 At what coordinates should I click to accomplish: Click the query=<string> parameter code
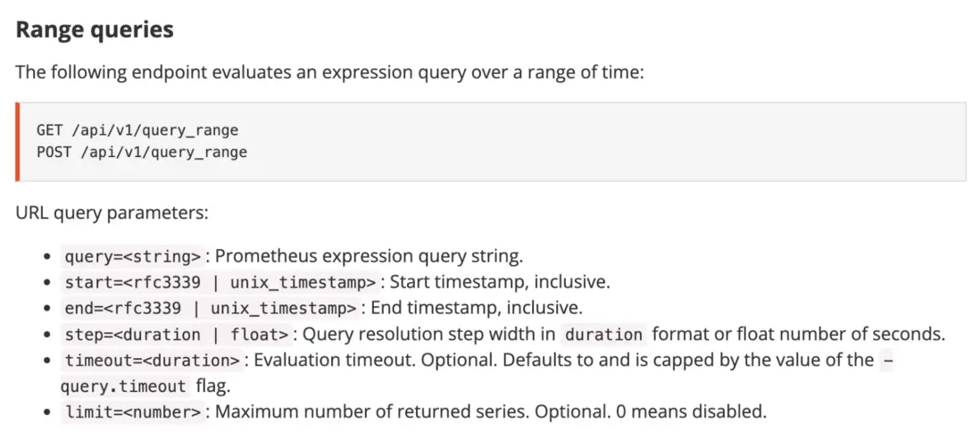[134, 257]
